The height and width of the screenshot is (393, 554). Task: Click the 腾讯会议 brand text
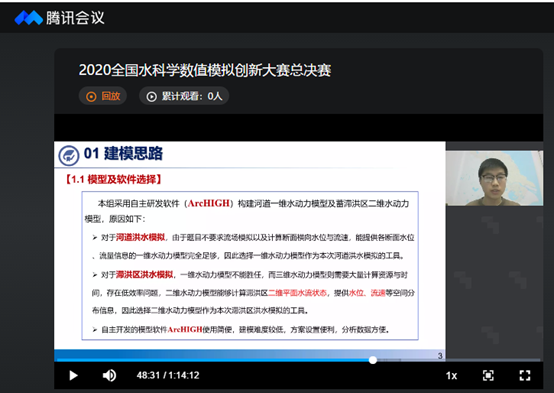75,18
